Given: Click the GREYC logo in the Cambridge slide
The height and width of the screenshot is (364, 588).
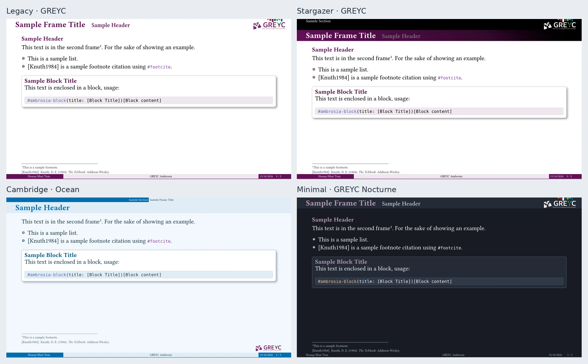Looking at the screenshot, I should tap(268, 348).
